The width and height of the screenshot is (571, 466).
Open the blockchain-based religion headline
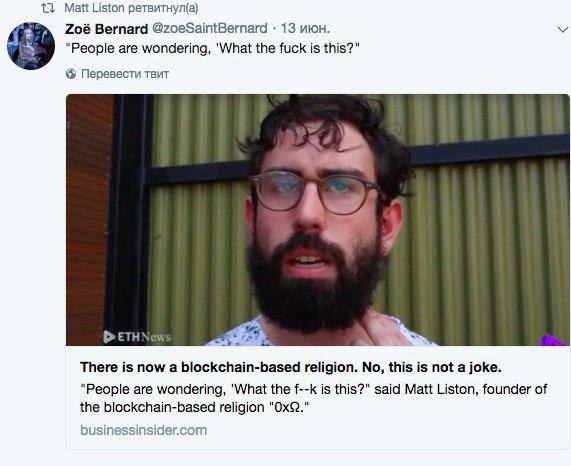(291, 367)
